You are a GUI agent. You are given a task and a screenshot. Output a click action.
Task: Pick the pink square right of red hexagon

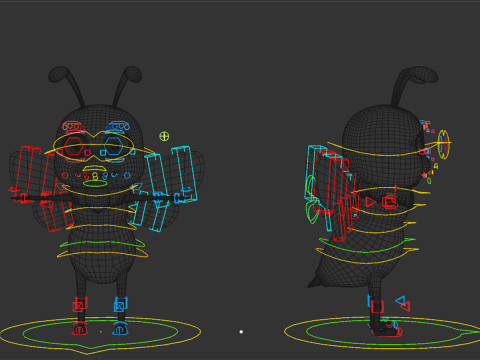87,153
